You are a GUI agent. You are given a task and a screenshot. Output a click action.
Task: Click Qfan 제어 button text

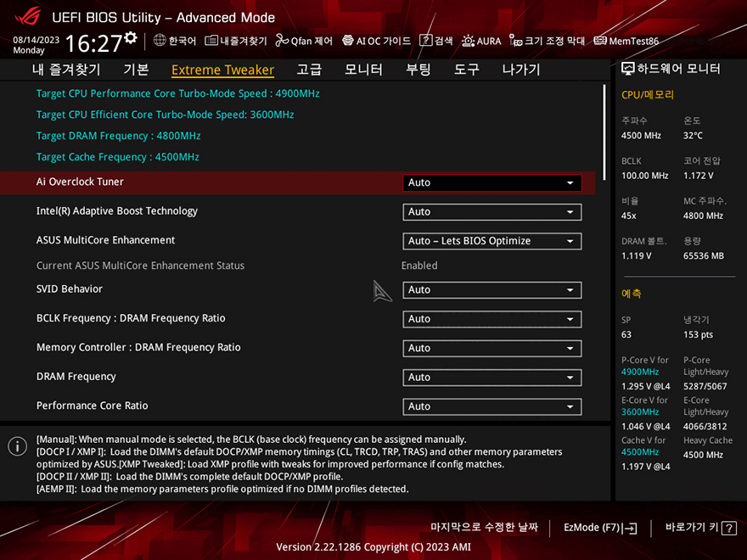tap(312, 41)
